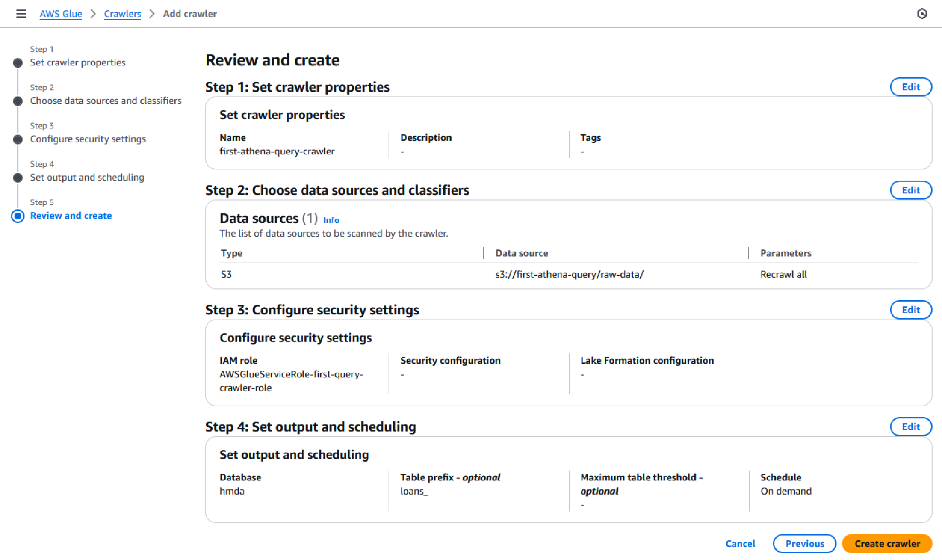Click the hmda database name
The width and height of the screenshot is (942, 560).
(x=232, y=491)
